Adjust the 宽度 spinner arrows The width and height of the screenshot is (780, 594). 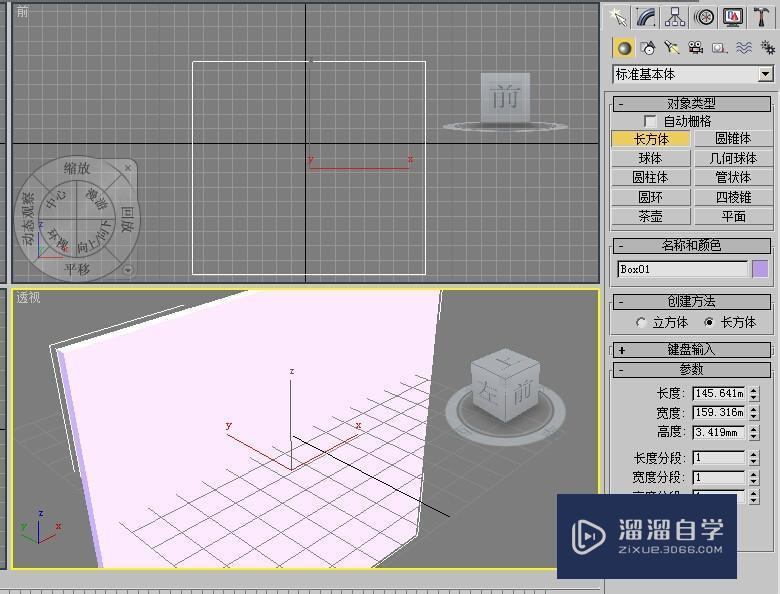(x=754, y=412)
